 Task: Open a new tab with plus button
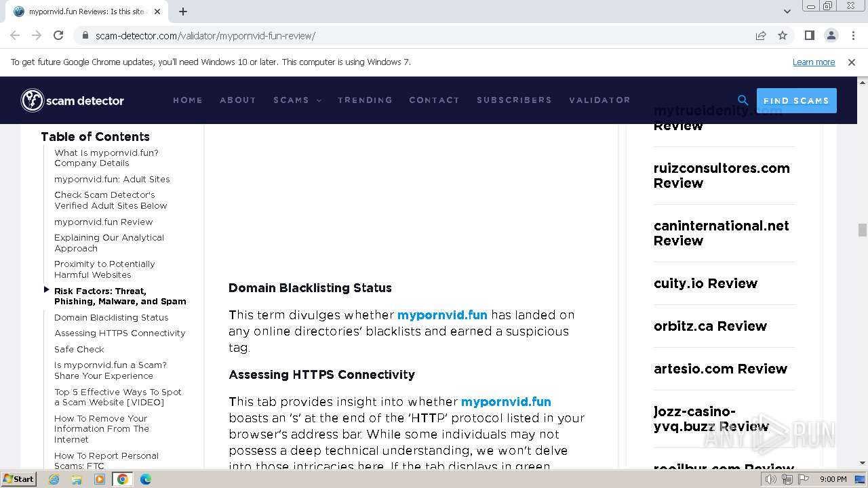[x=183, y=12]
